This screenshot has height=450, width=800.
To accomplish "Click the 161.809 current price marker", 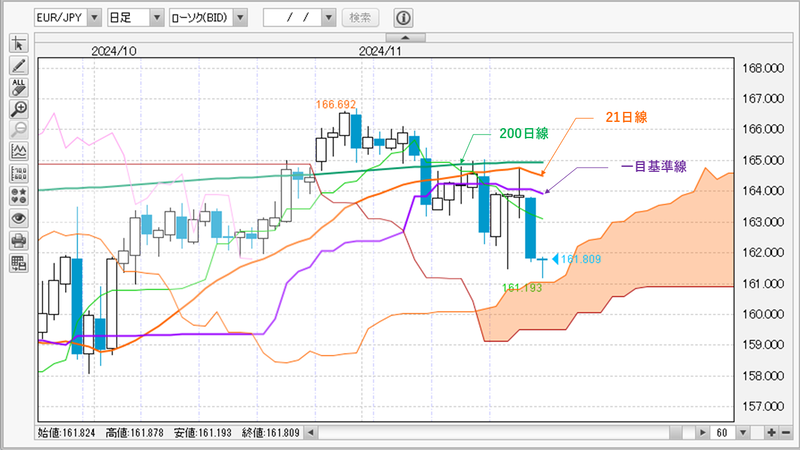I will (x=577, y=259).
